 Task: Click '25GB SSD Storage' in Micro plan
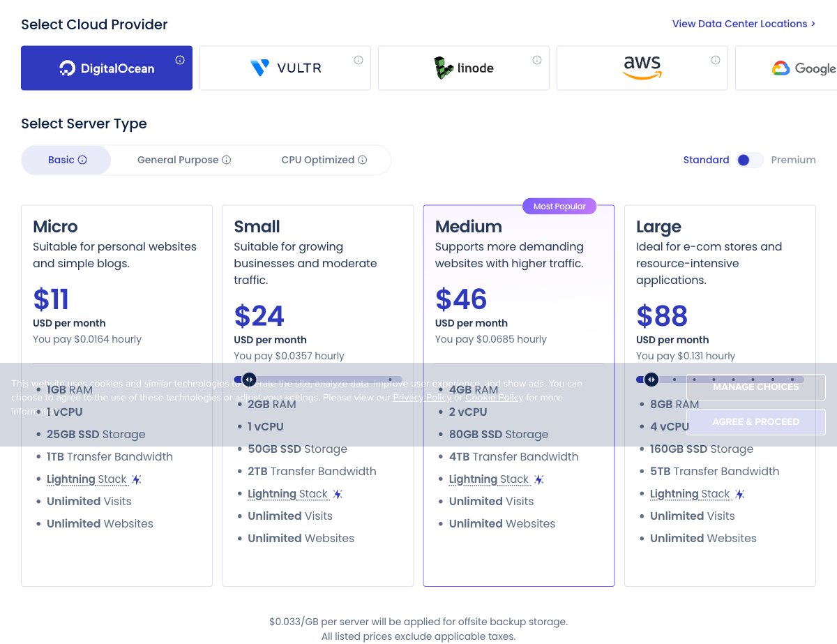(x=96, y=434)
